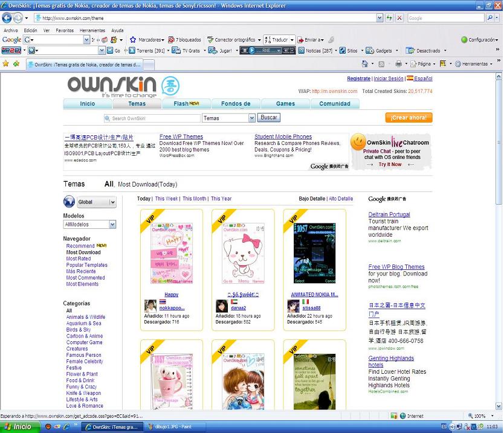Click the ¡Crear ahora! orange button
The width and height of the screenshot is (504, 433).
[x=409, y=118]
